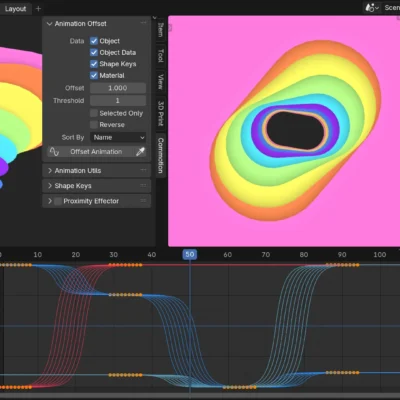This screenshot has height=400, width=400.
Task: Grab the Proximity Effector panel drag handle
Action: tap(143, 201)
